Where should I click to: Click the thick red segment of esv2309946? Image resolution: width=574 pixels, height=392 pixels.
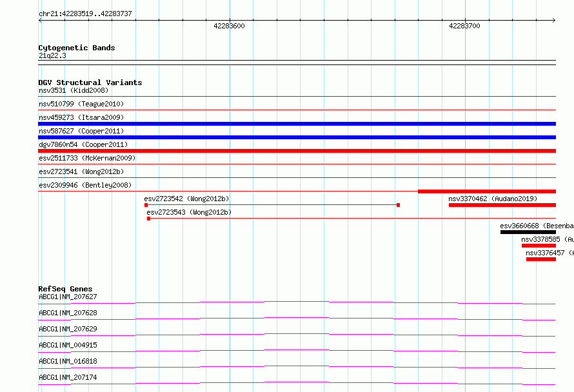coord(487,191)
